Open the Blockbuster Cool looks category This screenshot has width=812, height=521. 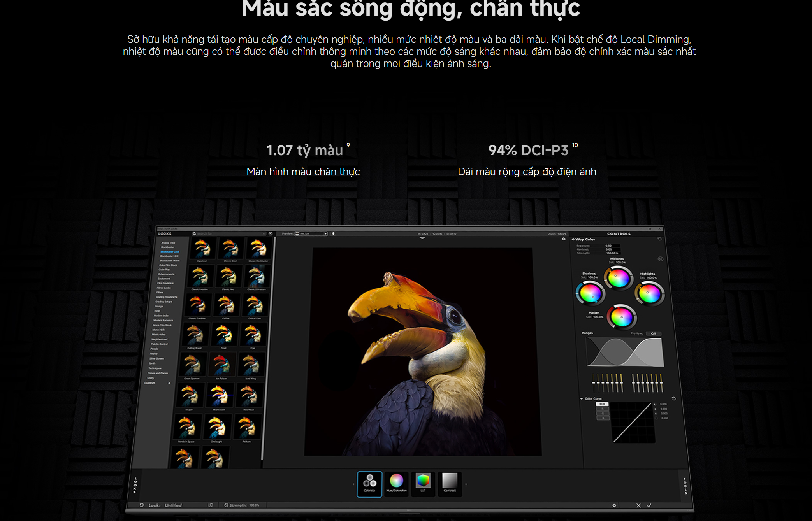(170, 252)
